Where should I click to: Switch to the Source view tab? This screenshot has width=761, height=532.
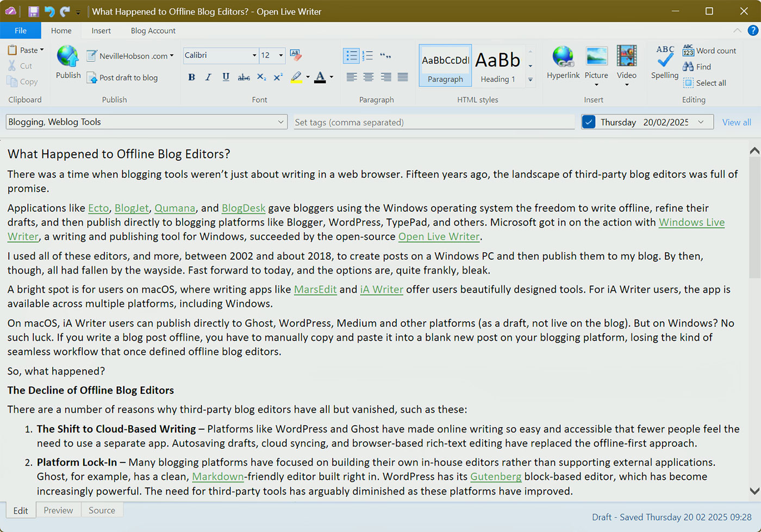point(102,510)
